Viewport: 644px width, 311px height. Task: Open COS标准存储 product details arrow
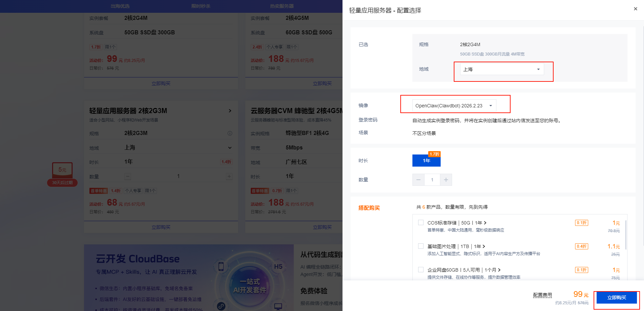[485, 222]
